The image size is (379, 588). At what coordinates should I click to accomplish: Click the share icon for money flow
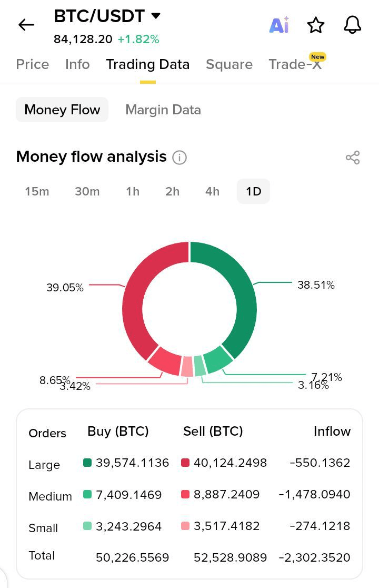pos(353,158)
